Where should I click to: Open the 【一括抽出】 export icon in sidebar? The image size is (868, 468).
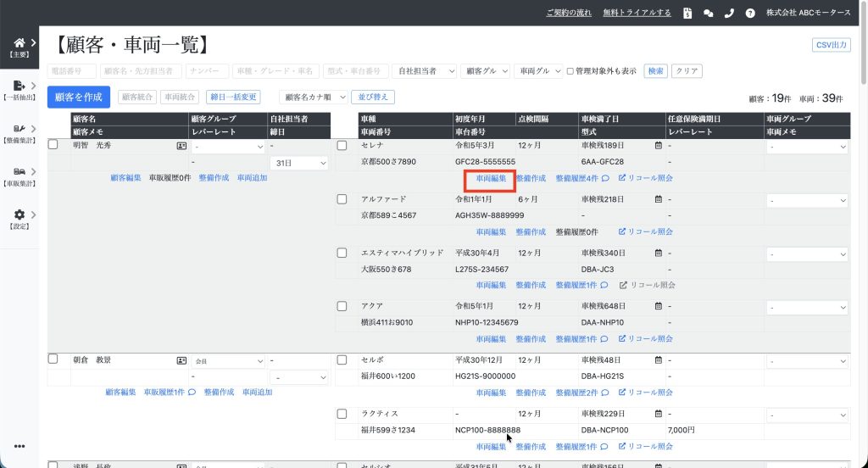[19, 86]
